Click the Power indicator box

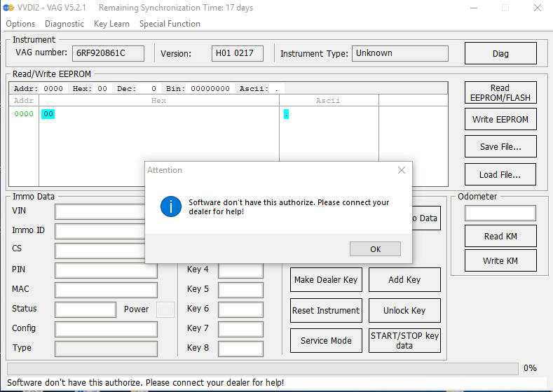pos(165,309)
